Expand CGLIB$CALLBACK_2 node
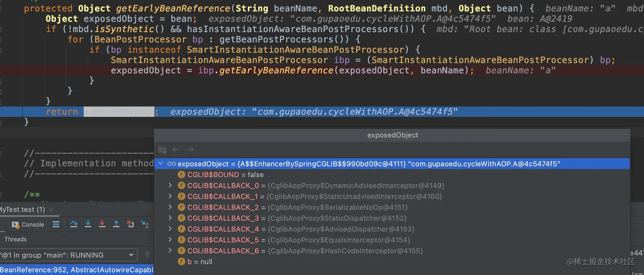This screenshot has width=644, height=275. coord(170,207)
